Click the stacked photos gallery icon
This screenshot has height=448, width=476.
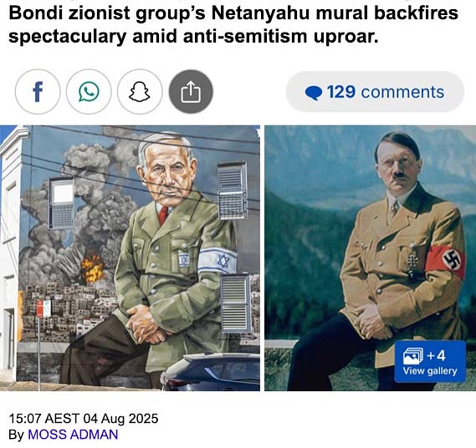click(413, 356)
